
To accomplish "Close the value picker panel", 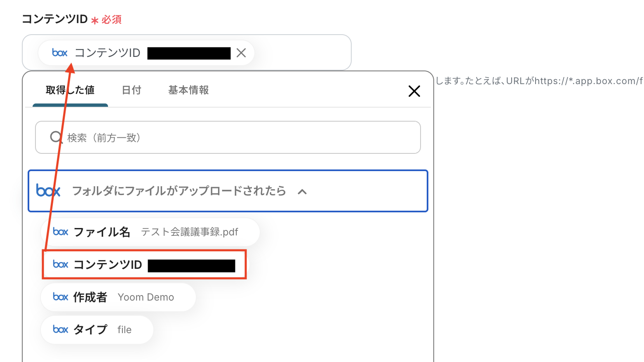I will coord(414,91).
